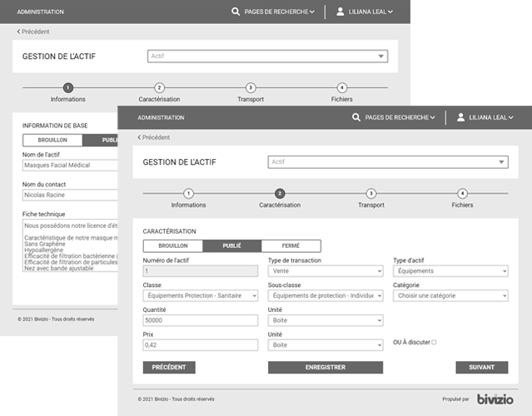Click the search magnifier icon in front window
The width and height of the screenshot is (532, 416).
356,118
